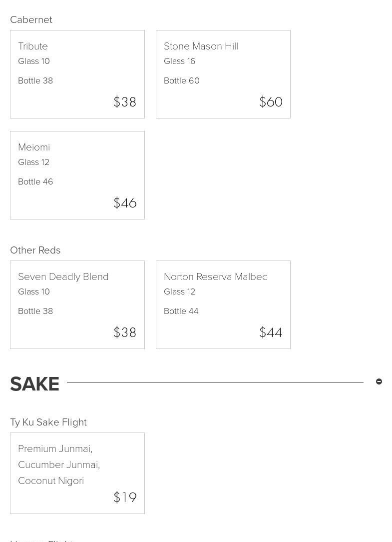Open the Norton Reserva Malbec title
392x542 pixels.
click(215, 277)
